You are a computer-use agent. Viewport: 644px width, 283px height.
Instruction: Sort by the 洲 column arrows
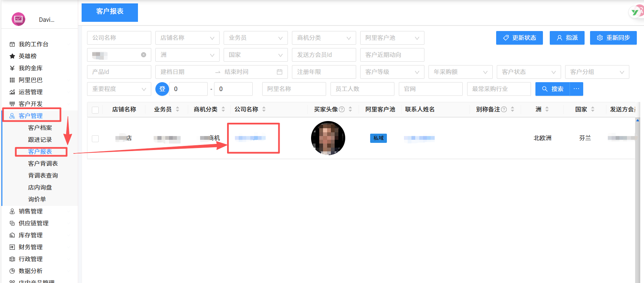(547, 109)
